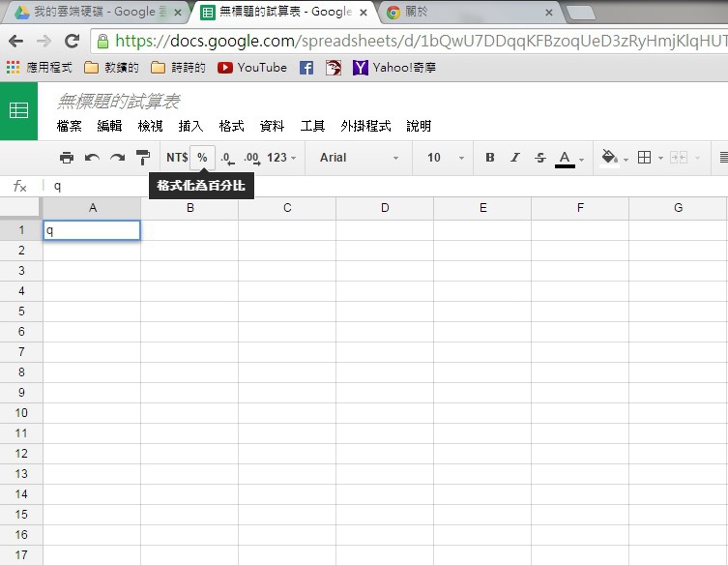Toggle bold formatting
Screen dimensions: 728x565
point(490,158)
